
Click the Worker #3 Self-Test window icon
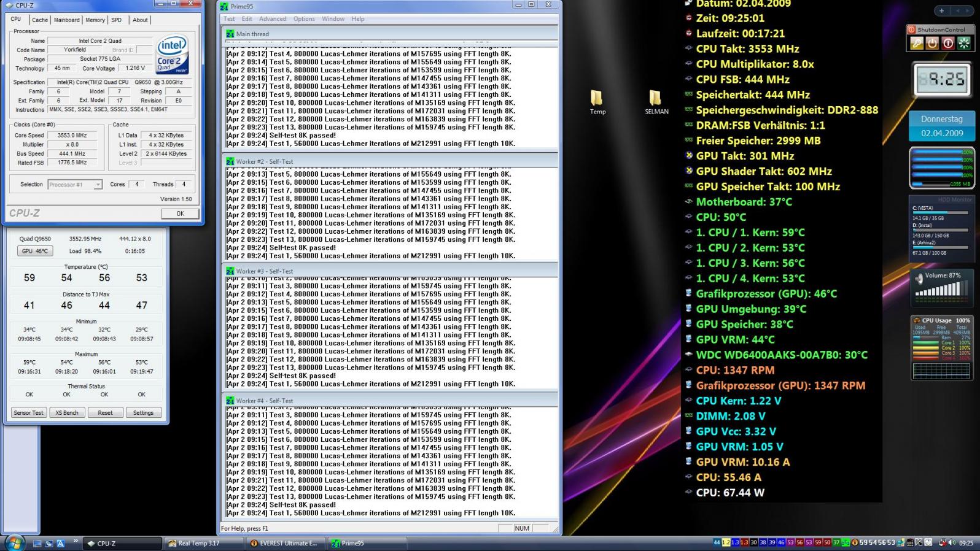[x=230, y=271]
